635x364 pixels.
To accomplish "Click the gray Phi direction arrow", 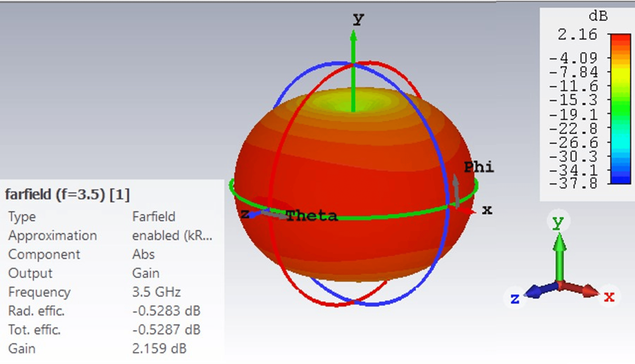I will coord(456,191).
